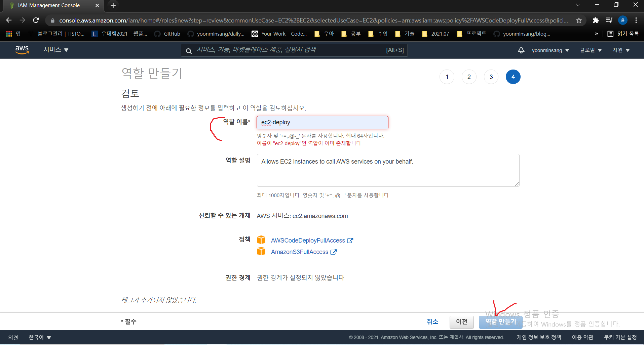Open external link icon next to AWSCodeDeployFullAccess
The width and height of the screenshot is (644, 345).
coord(350,241)
